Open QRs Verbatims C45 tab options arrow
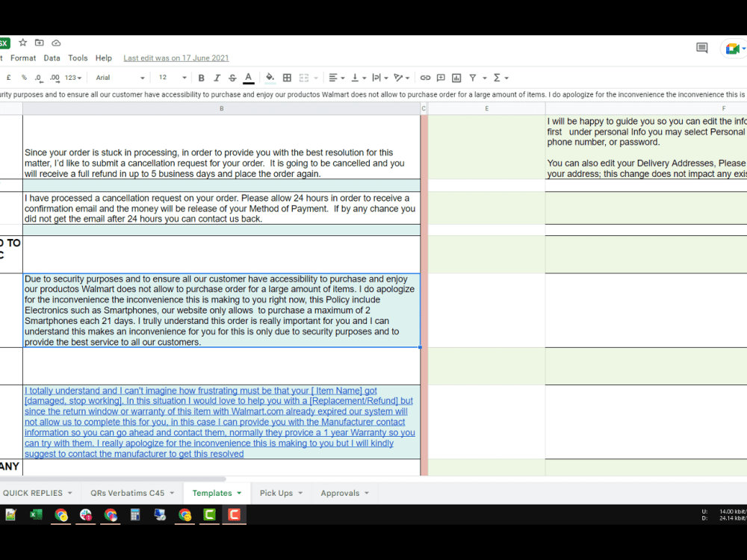This screenshot has width=747, height=560. click(x=172, y=493)
